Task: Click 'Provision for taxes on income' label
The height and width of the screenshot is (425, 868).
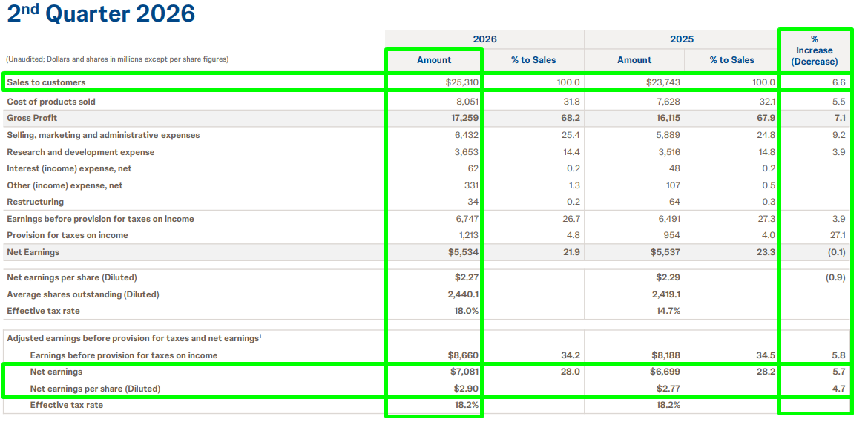Action: tap(68, 235)
